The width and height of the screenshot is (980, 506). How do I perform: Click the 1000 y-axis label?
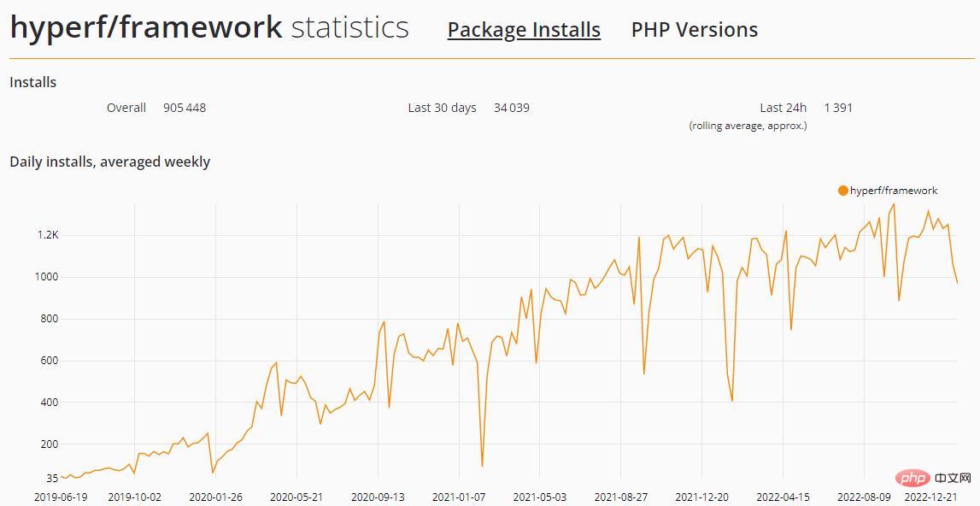(x=47, y=277)
